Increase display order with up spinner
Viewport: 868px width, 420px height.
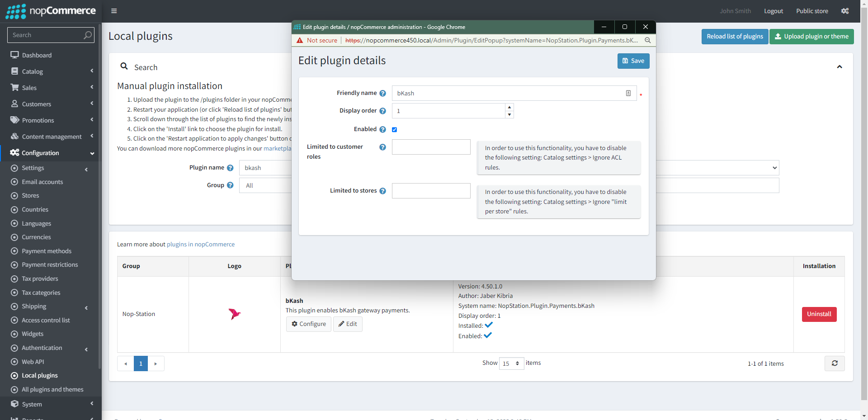509,107
